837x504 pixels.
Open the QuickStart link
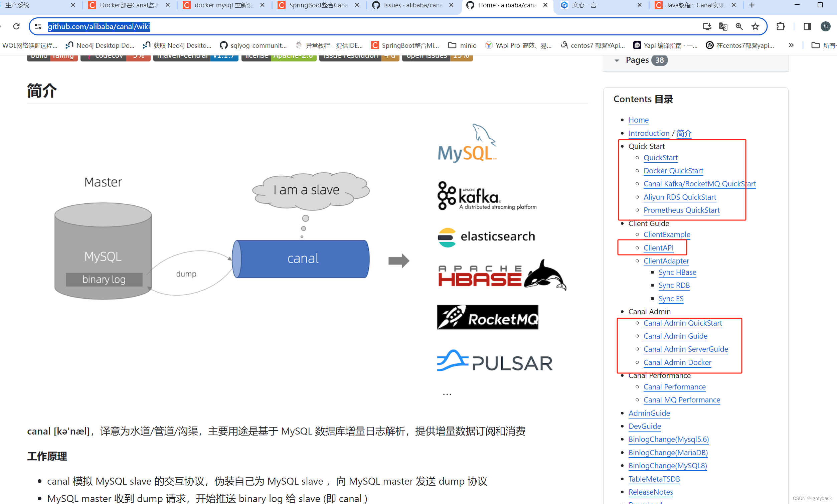pos(660,158)
